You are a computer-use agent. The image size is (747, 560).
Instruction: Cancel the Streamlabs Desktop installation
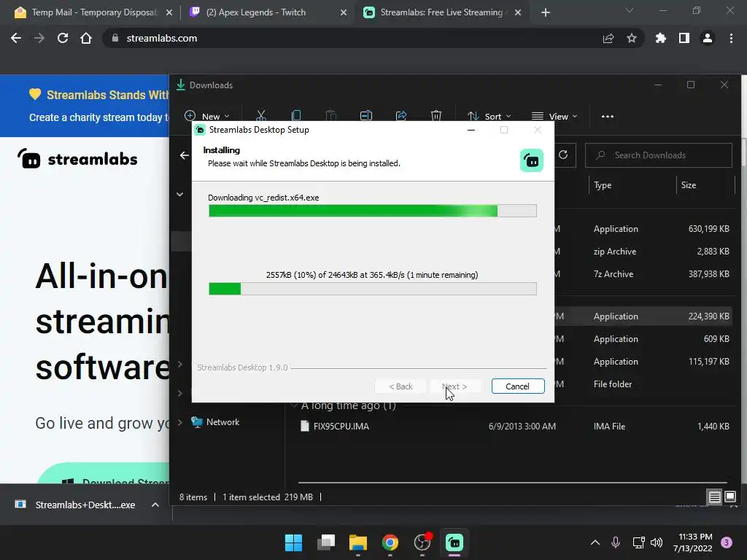click(x=518, y=386)
